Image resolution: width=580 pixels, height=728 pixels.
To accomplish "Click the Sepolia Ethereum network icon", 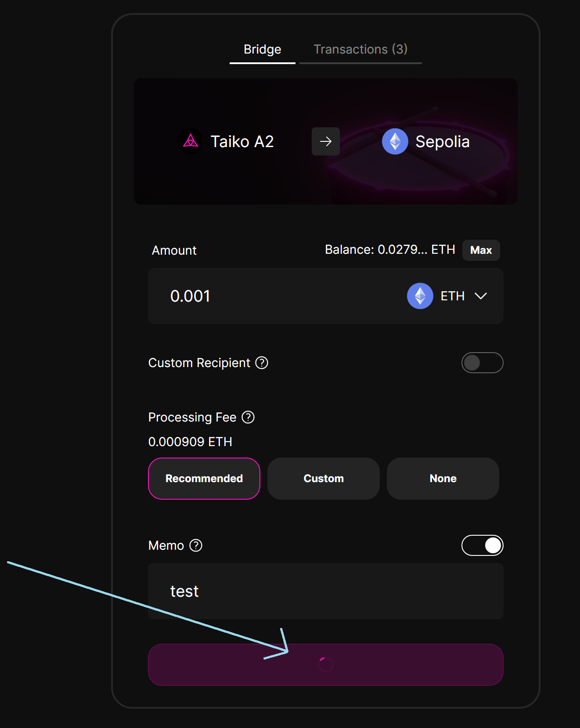I will click(x=395, y=141).
